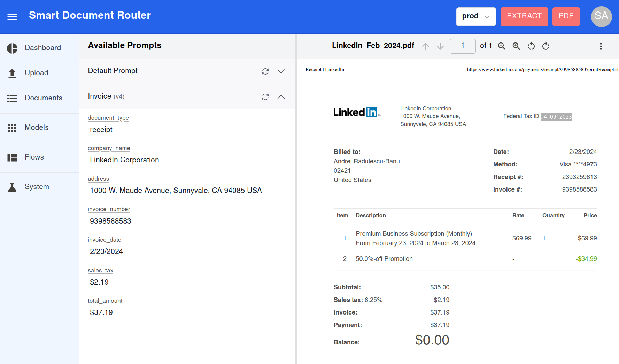Rotate PDF clockwise
Image resolution: width=619 pixels, height=364 pixels.
(x=546, y=46)
